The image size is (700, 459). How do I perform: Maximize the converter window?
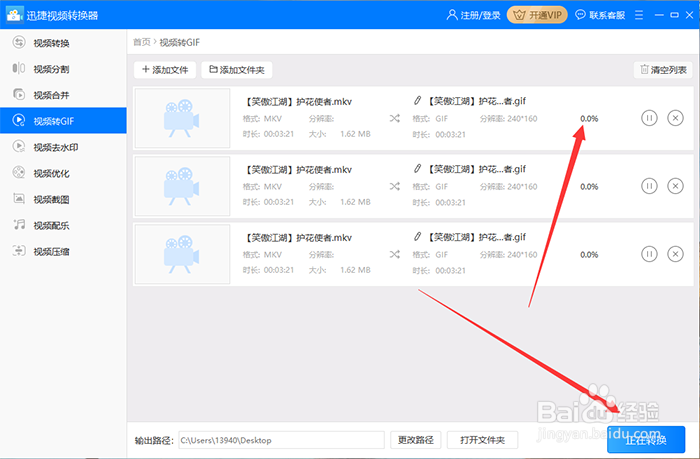[x=675, y=15]
